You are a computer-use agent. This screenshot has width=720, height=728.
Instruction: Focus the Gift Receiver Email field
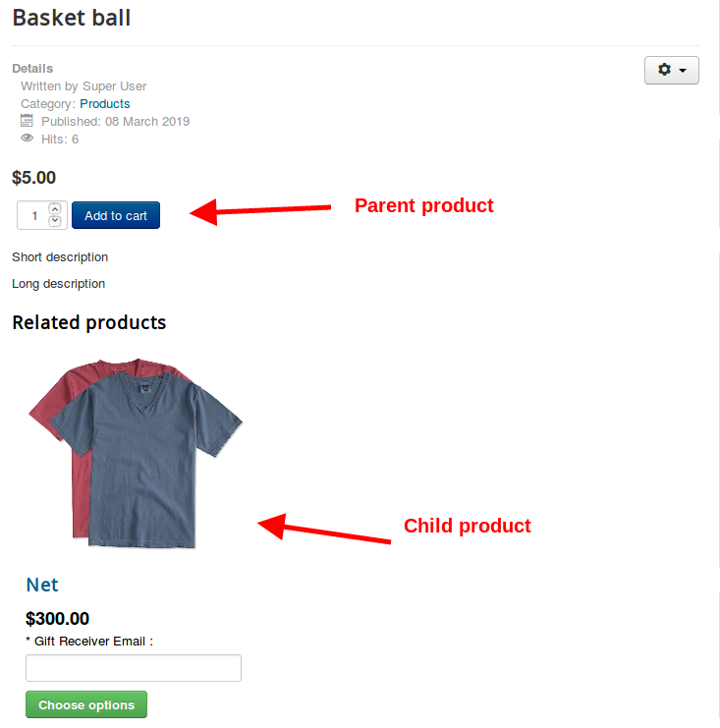click(134, 668)
